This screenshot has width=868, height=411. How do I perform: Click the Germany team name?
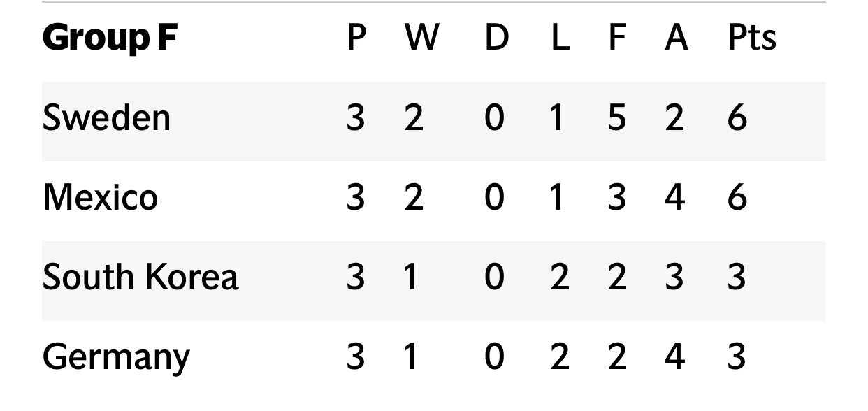coord(116,358)
